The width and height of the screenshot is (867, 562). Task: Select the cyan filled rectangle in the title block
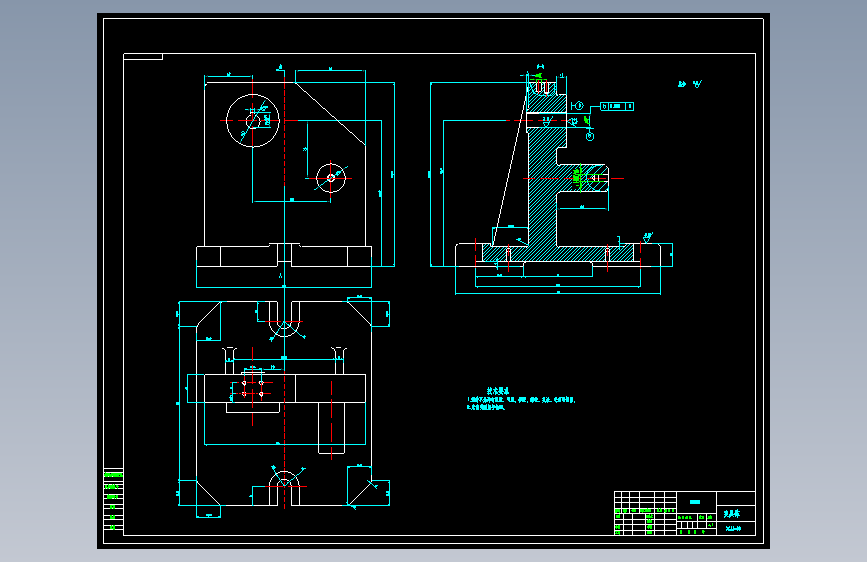695,502
